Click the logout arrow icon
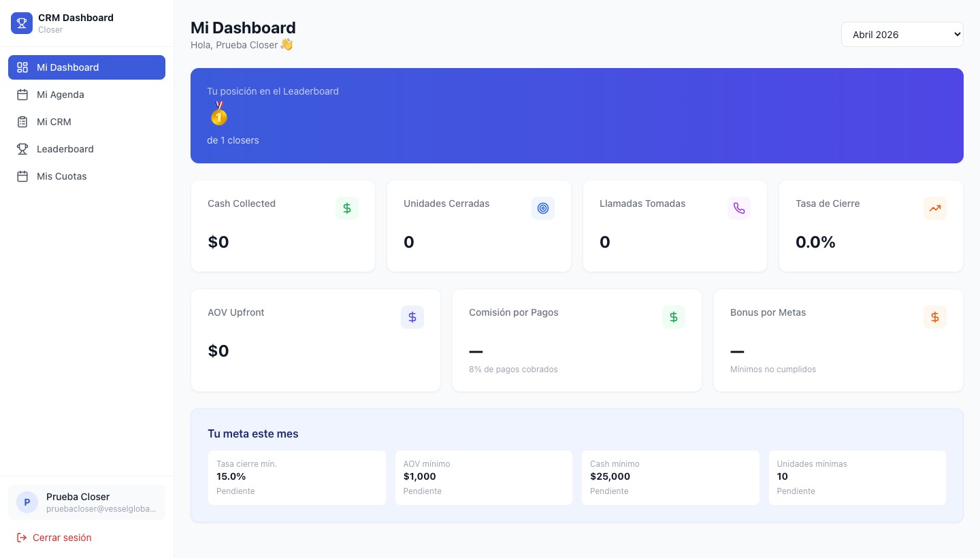Screen dimensions: 980x558 (22, 538)
